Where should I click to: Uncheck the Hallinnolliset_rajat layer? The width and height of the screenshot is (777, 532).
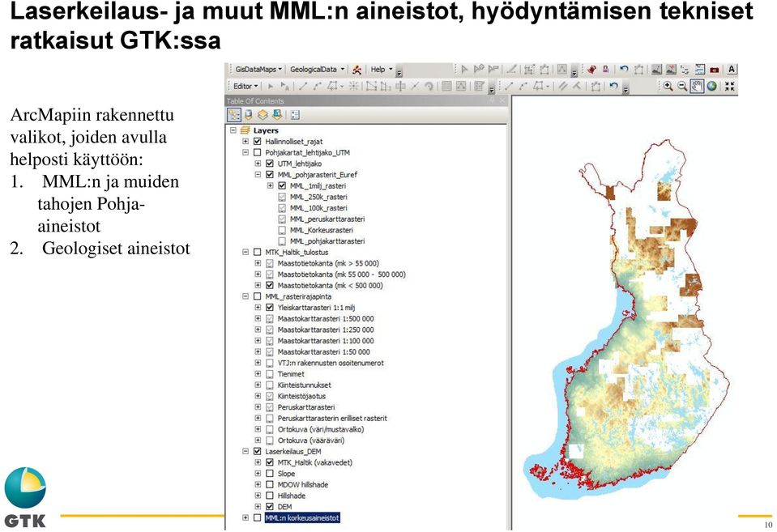tap(257, 142)
